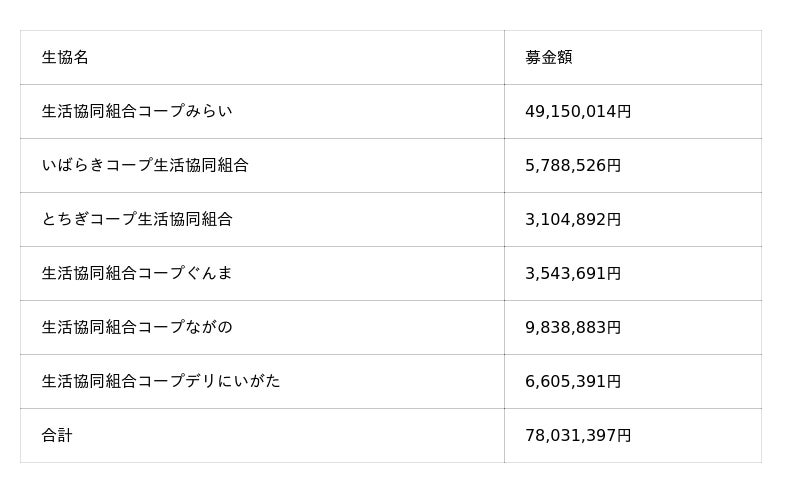Image resolution: width=800 pixels, height=493 pixels.
Task: Select the とちぎコープ生活協同組合 name cell
Action: pos(137,220)
